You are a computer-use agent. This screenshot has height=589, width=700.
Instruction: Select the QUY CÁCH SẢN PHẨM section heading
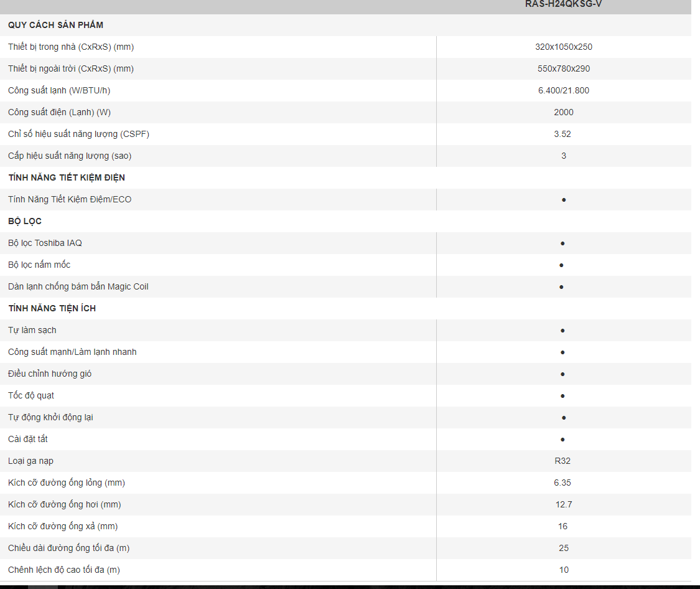click(x=56, y=25)
